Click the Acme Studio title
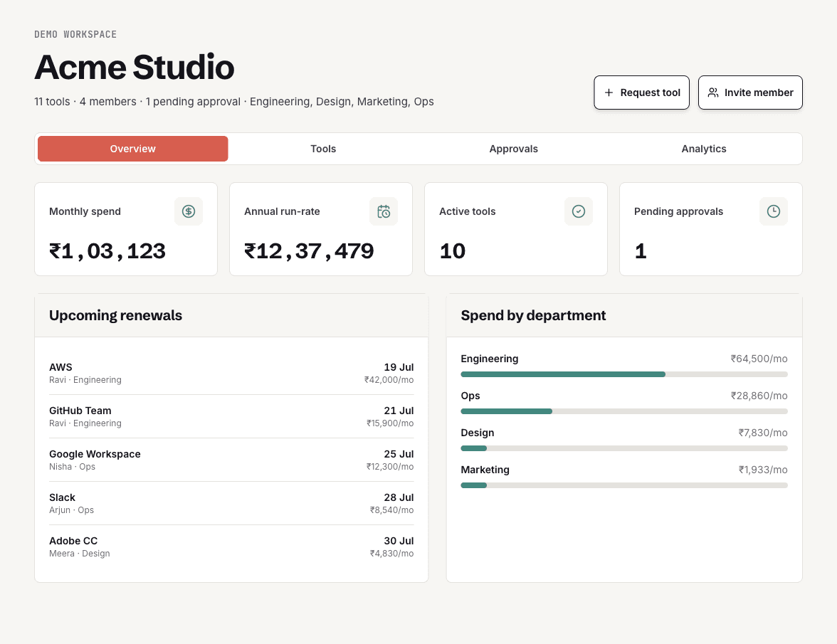 [134, 67]
